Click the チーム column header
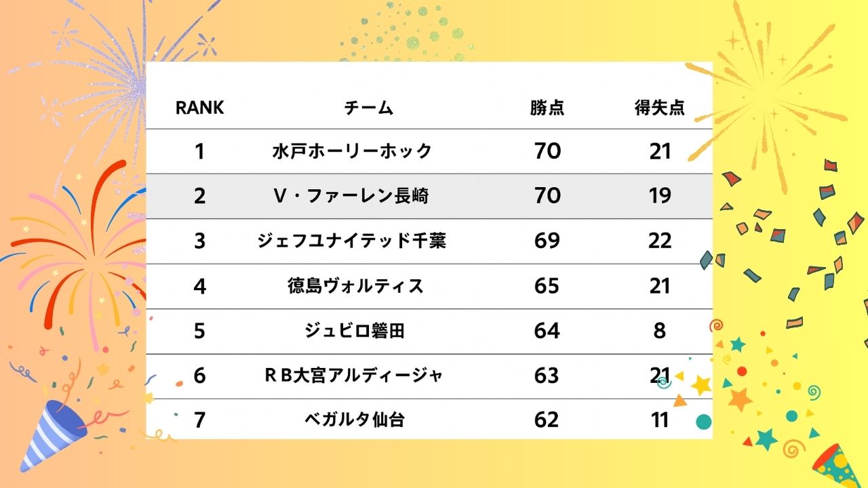The width and height of the screenshot is (868, 488). coord(369,108)
